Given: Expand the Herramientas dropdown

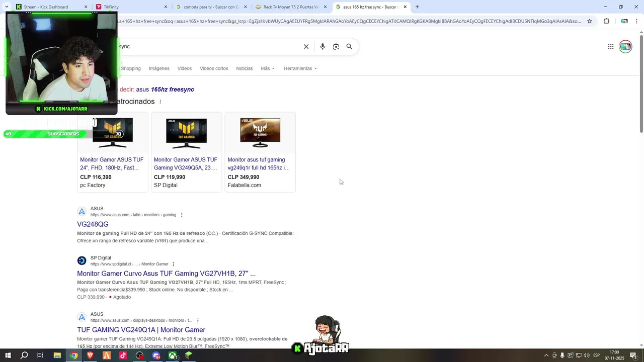Looking at the screenshot, I should (x=300, y=68).
